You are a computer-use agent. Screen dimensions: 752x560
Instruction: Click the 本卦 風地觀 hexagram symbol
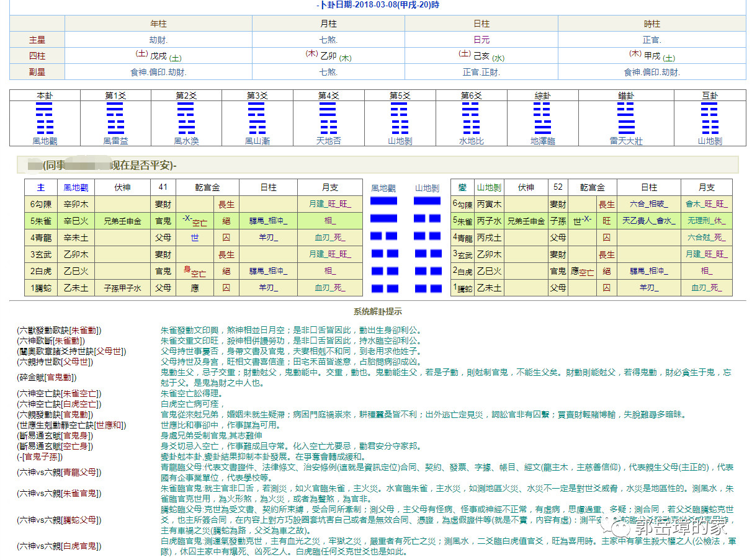45,118
